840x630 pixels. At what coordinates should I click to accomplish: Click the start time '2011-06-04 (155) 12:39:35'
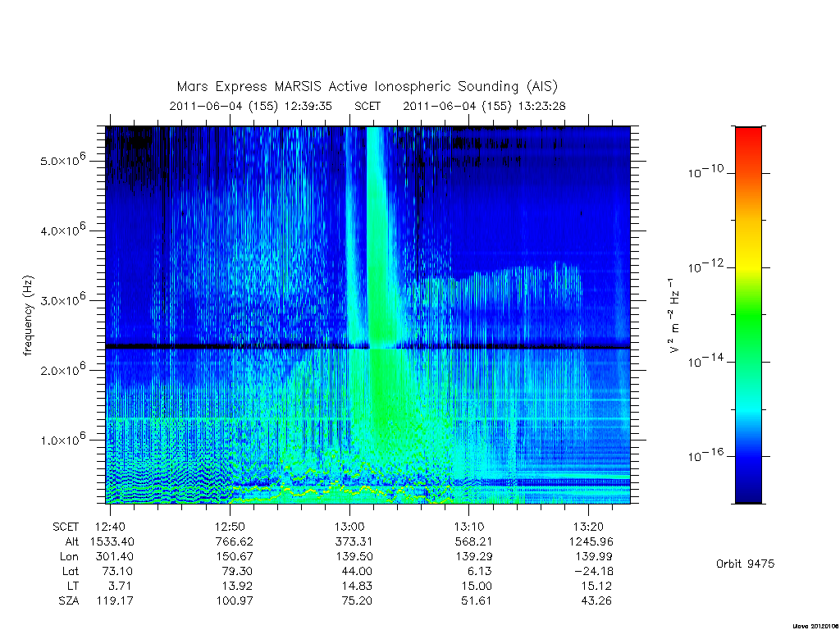pos(251,106)
